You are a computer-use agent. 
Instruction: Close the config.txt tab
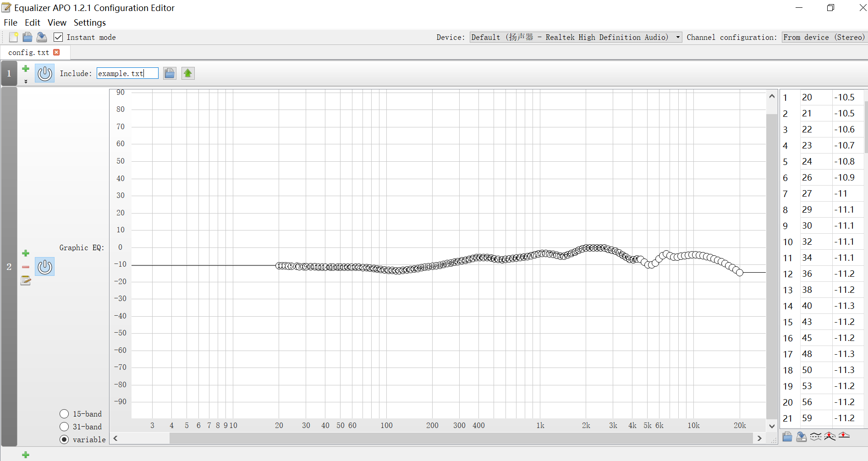[56, 52]
